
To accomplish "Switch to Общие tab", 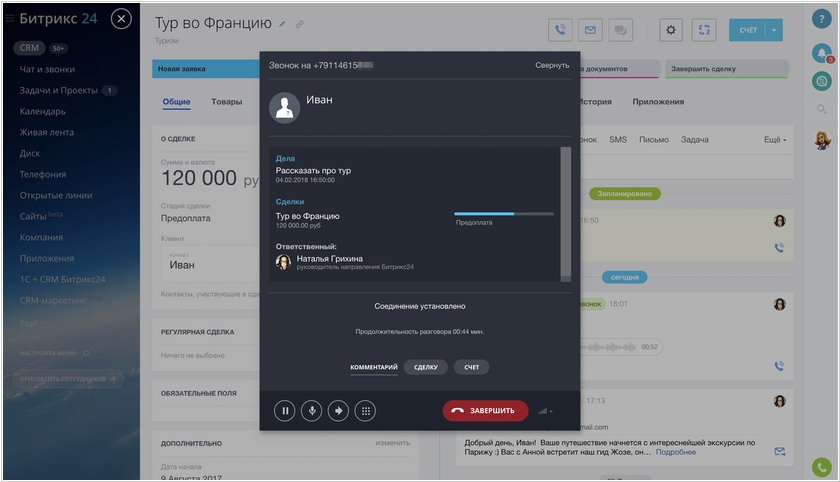I will 176,102.
